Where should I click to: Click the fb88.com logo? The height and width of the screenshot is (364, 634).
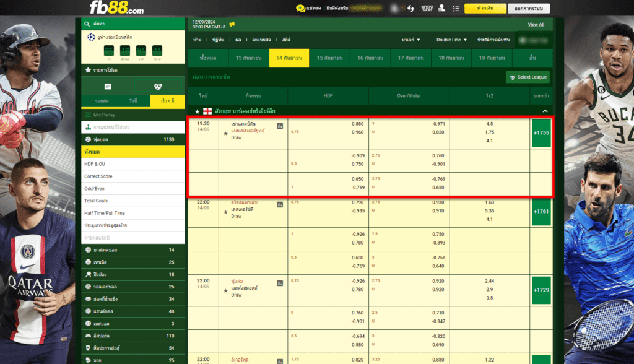(116, 7)
